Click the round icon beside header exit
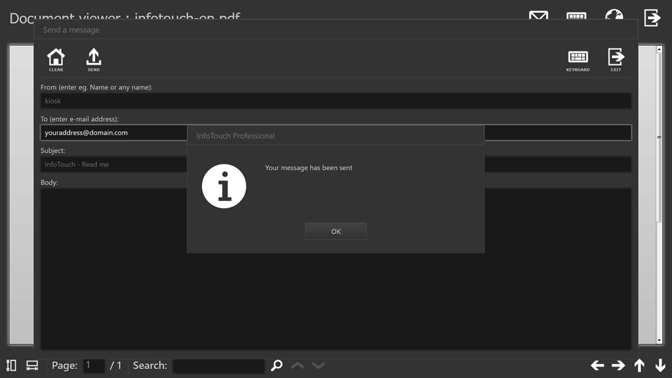 [x=614, y=15]
